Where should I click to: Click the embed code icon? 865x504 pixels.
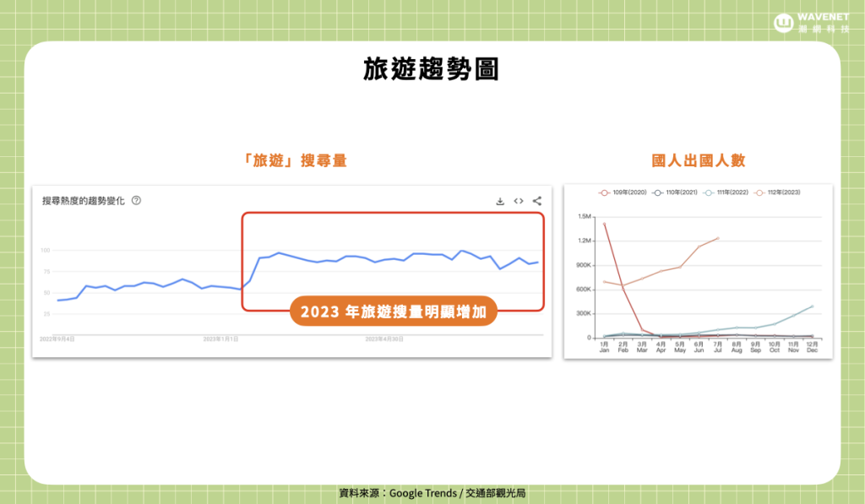point(519,201)
